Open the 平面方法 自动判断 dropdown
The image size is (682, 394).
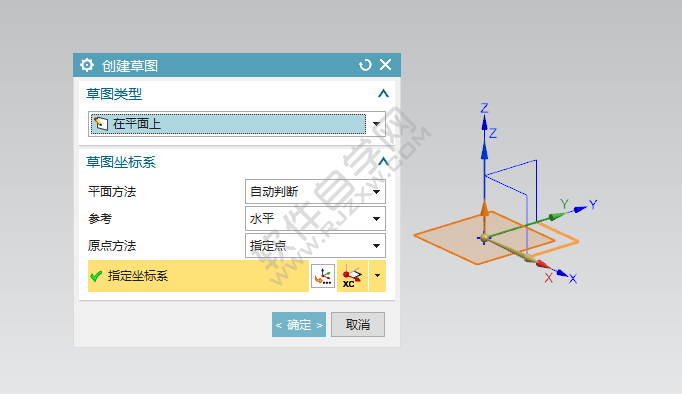pyautogui.click(x=315, y=191)
